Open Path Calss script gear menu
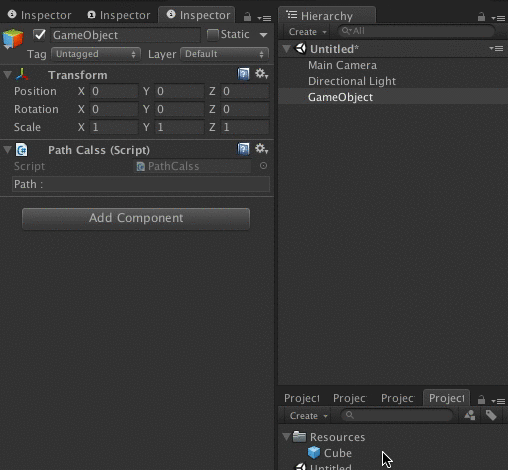This screenshot has height=470, width=508. (x=261, y=149)
